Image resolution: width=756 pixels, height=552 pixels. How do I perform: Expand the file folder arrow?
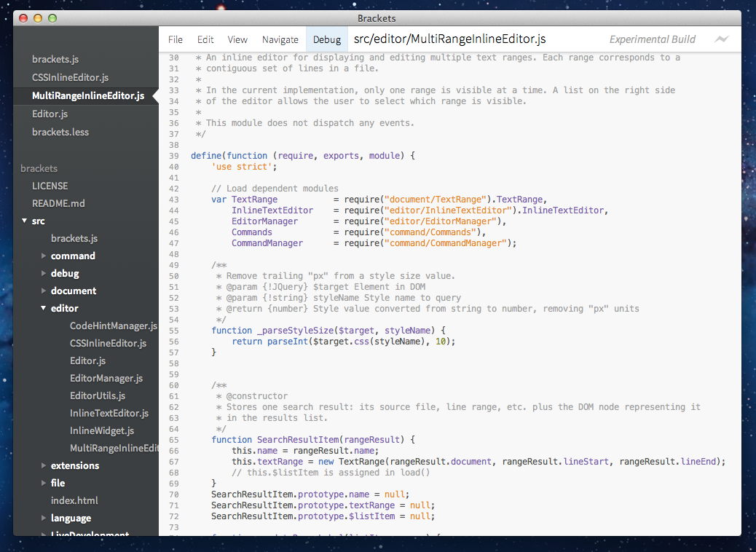(44, 483)
